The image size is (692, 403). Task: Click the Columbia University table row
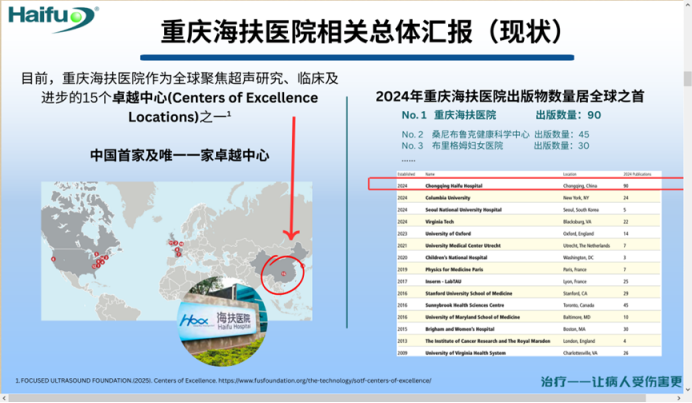(529, 198)
